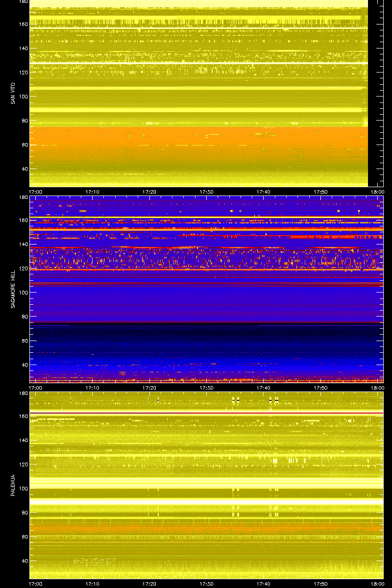The height and width of the screenshot is (588, 392).
Task: Click 17:20 label below Sagamore Hill panel
Action: [149, 388]
